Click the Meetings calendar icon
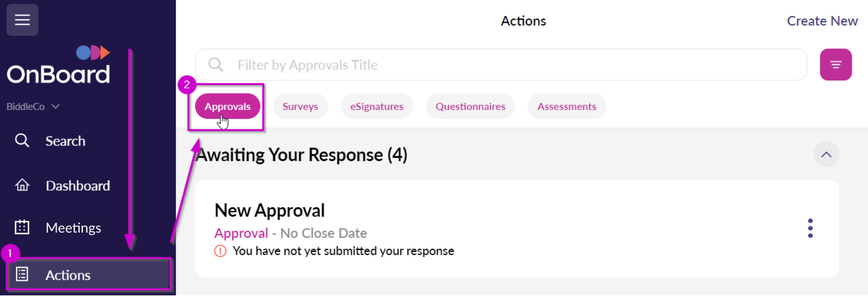Screen dimensions: 868x296 22,227
